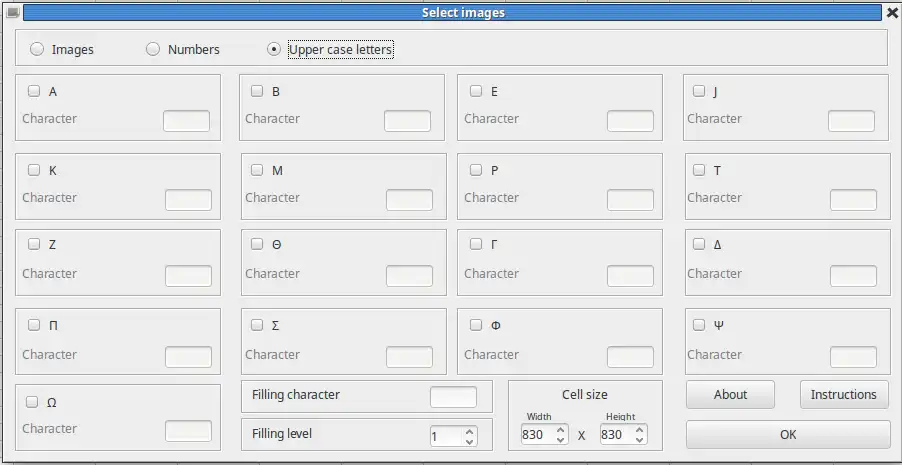
Task: Open the About dialog
Action: [730, 394]
